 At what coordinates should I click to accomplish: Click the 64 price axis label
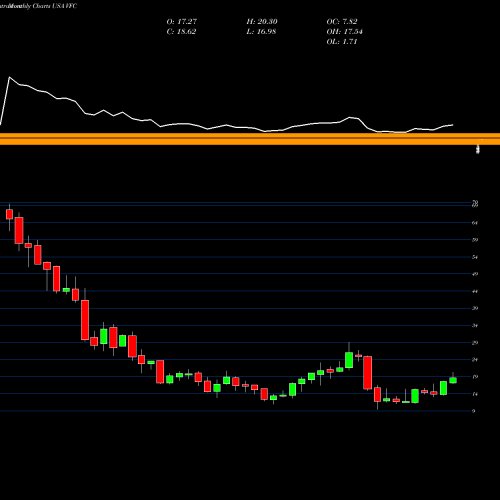pyautogui.click(x=475, y=223)
